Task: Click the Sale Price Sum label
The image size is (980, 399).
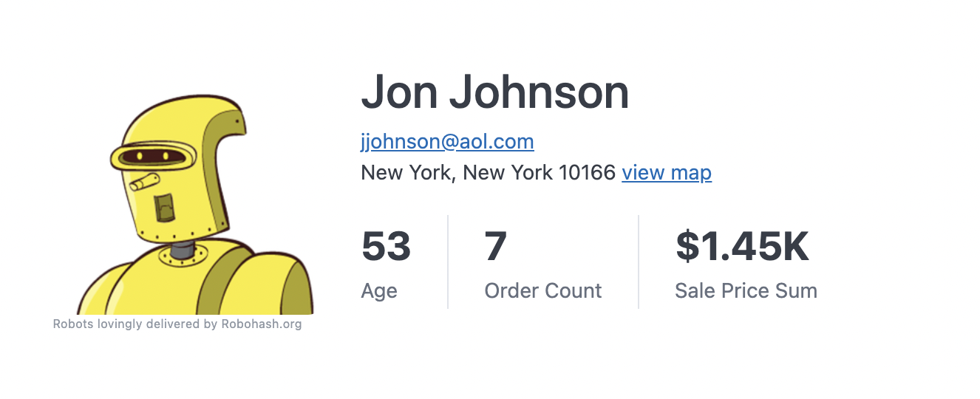Action: pyautogui.click(x=746, y=291)
